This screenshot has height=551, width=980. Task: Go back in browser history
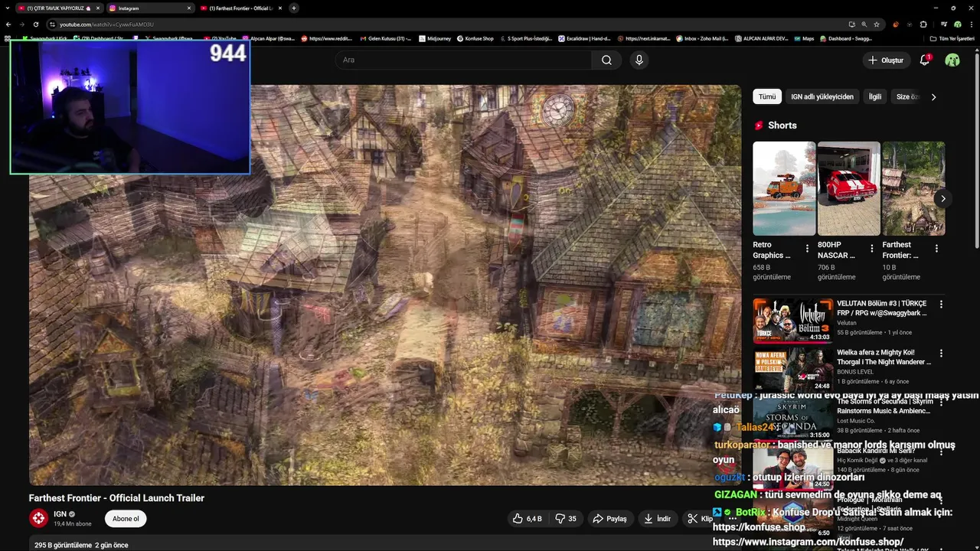click(x=8, y=24)
